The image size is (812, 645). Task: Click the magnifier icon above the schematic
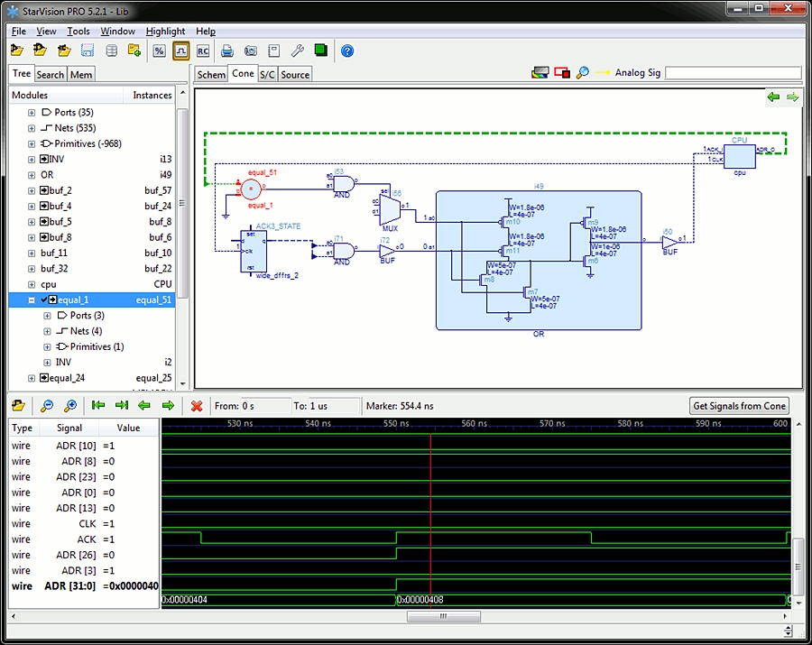tap(583, 73)
